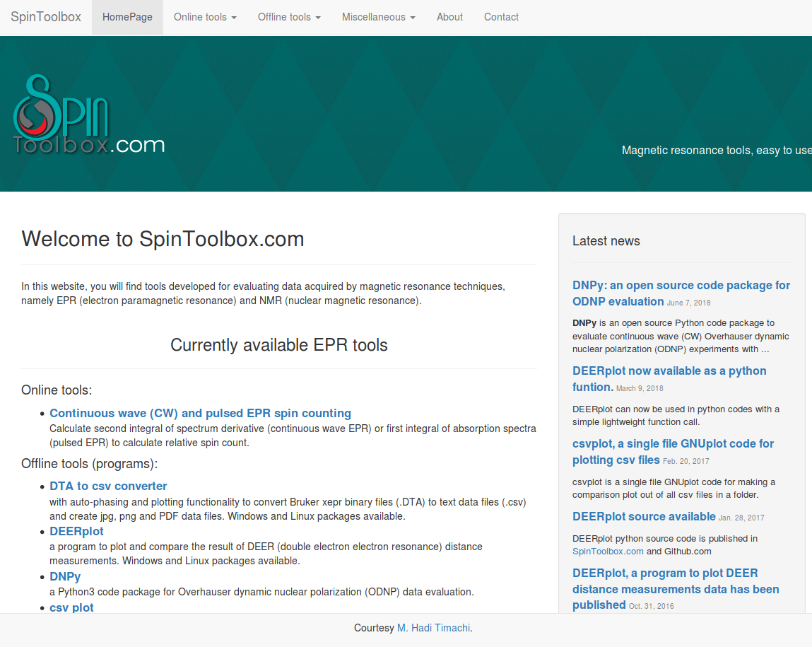The height and width of the screenshot is (647, 812).
Task: Click the DEER distance measurements description text
Action: [266, 554]
